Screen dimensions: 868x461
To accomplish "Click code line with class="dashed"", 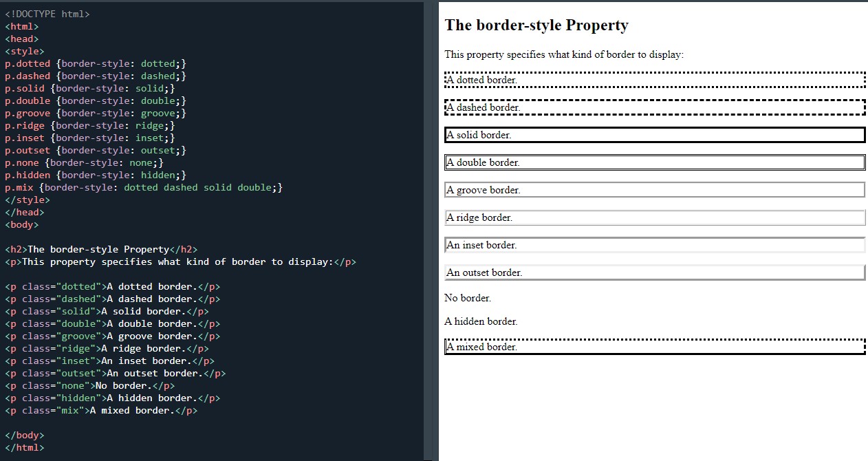I will (113, 299).
